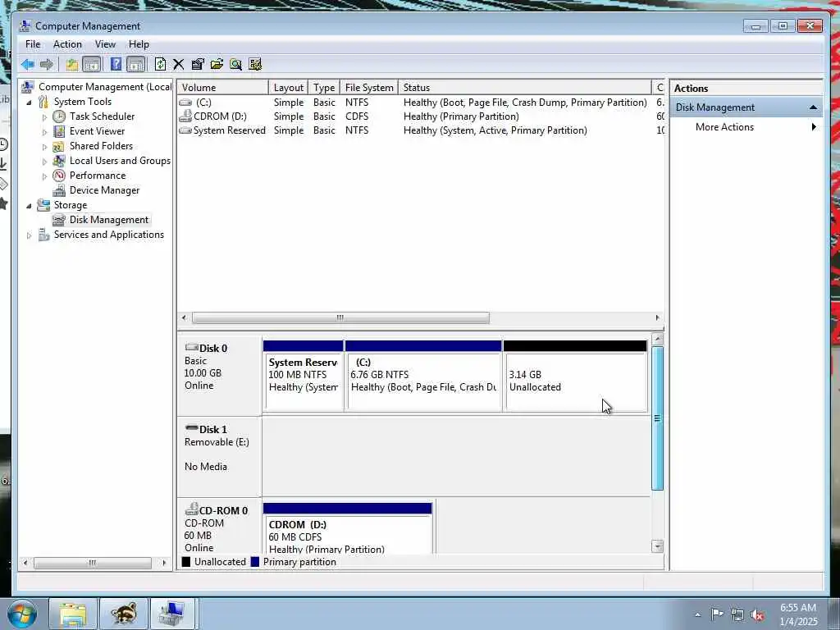Click the tree pane horizontal scrollbar thumb
This screenshot has width=840, height=630.
click(92, 563)
